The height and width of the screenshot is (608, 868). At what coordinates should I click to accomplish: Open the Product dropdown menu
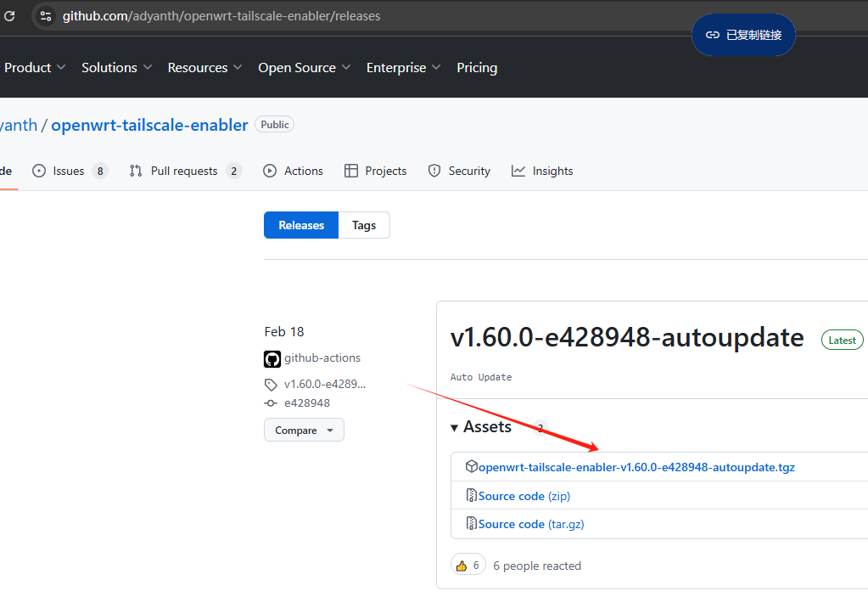[x=34, y=68]
